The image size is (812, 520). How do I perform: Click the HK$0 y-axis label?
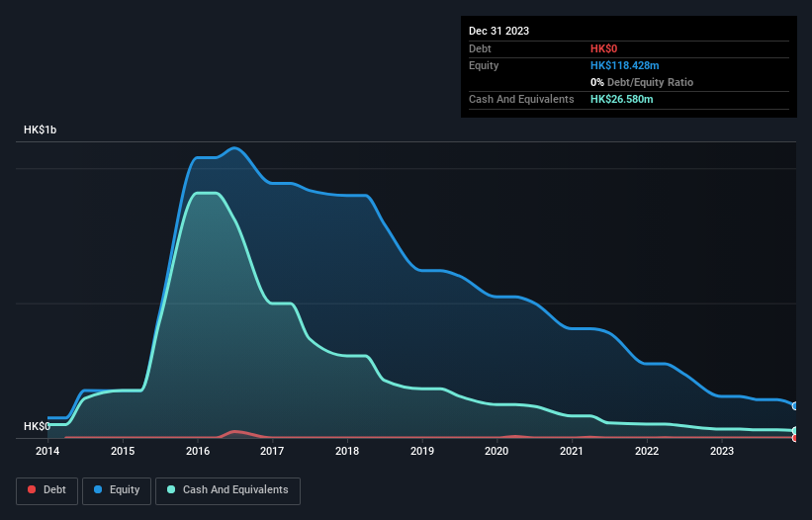pos(37,426)
